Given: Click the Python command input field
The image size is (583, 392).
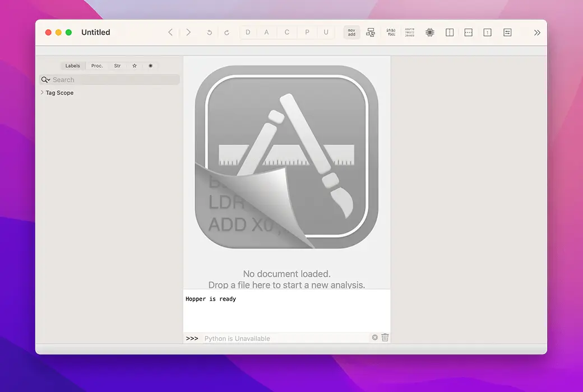Looking at the screenshot, I should (286, 338).
